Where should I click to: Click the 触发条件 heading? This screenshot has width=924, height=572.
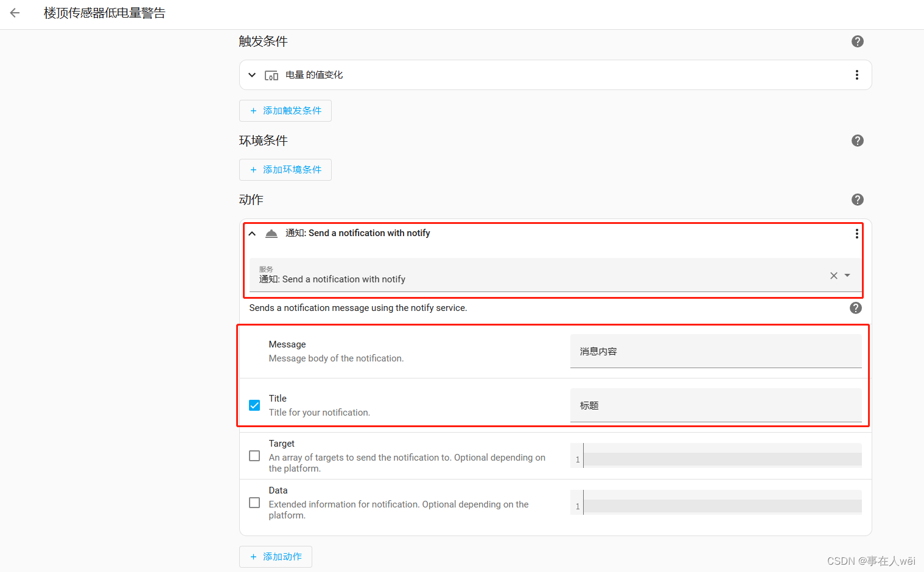click(x=263, y=41)
